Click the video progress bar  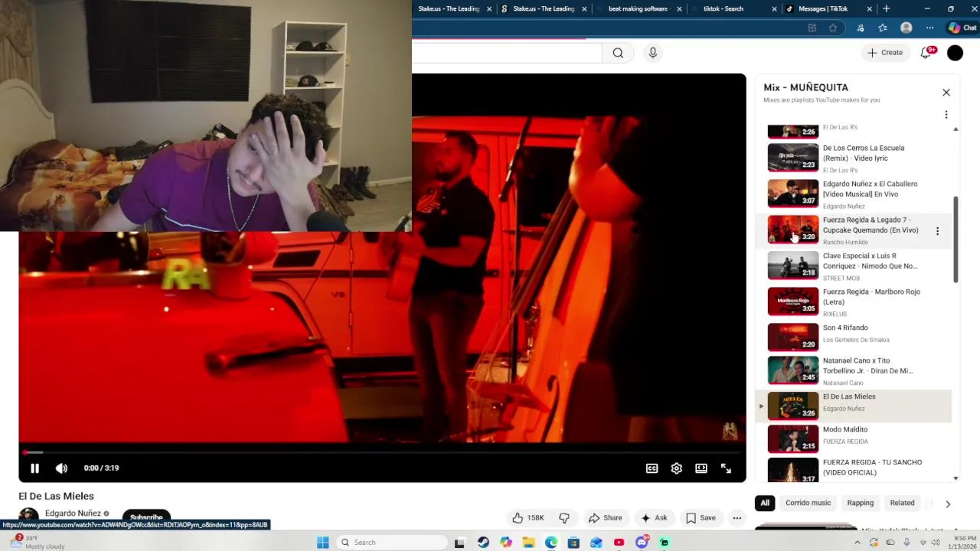pos(382,452)
